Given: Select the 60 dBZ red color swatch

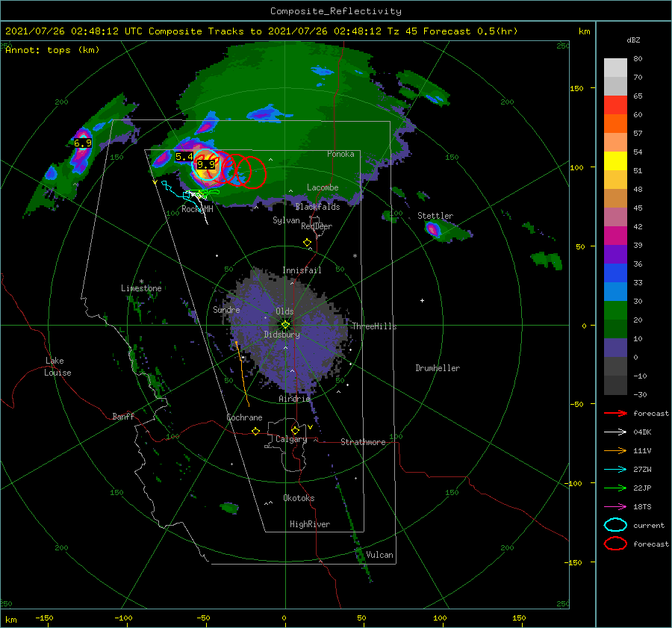Looking at the screenshot, I should (x=615, y=105).
